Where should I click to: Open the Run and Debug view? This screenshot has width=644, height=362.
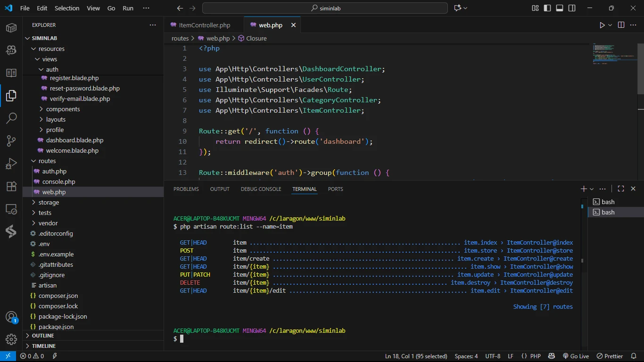11,164
